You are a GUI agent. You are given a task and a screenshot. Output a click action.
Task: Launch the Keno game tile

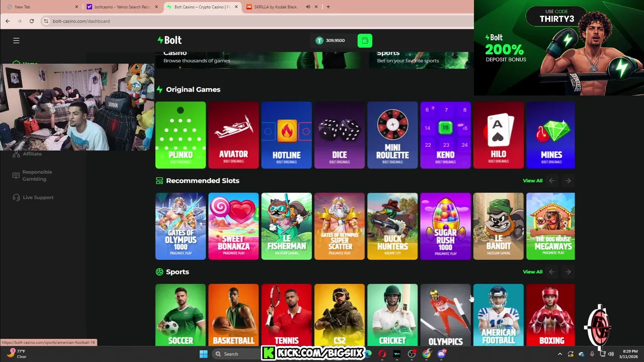[x=445, y=135]
